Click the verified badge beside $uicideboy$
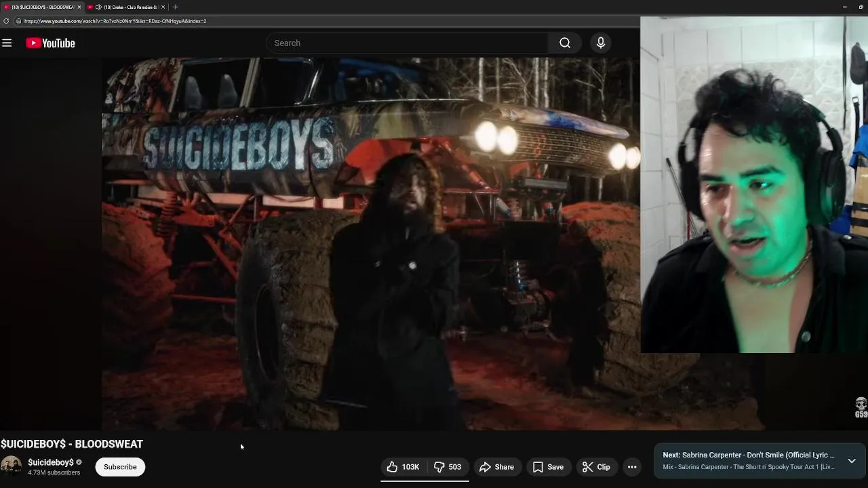 pos(79,462)
